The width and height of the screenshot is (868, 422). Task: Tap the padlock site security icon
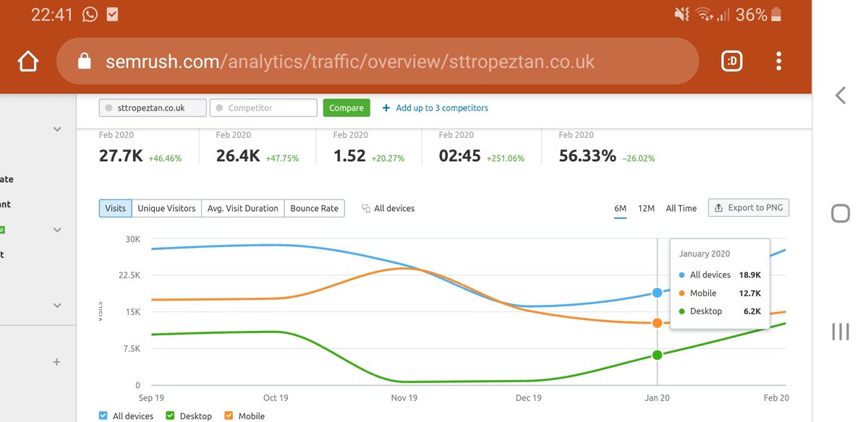tap(84, 61)
